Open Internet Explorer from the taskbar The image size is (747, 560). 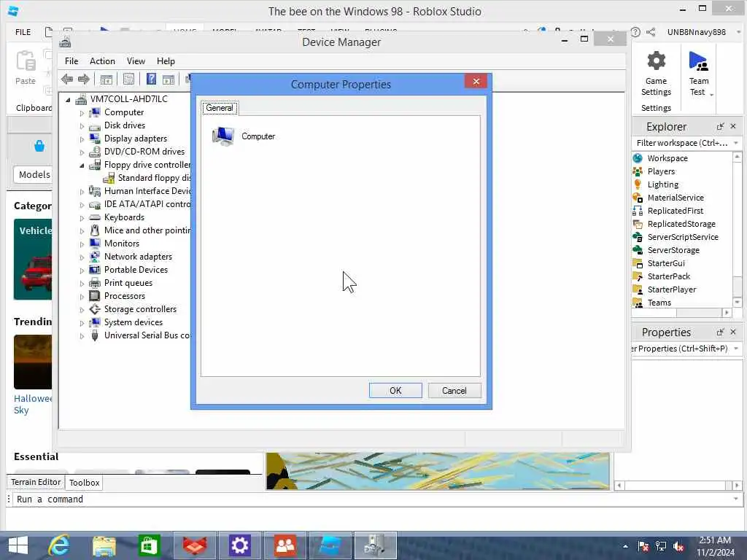[59, 545]
